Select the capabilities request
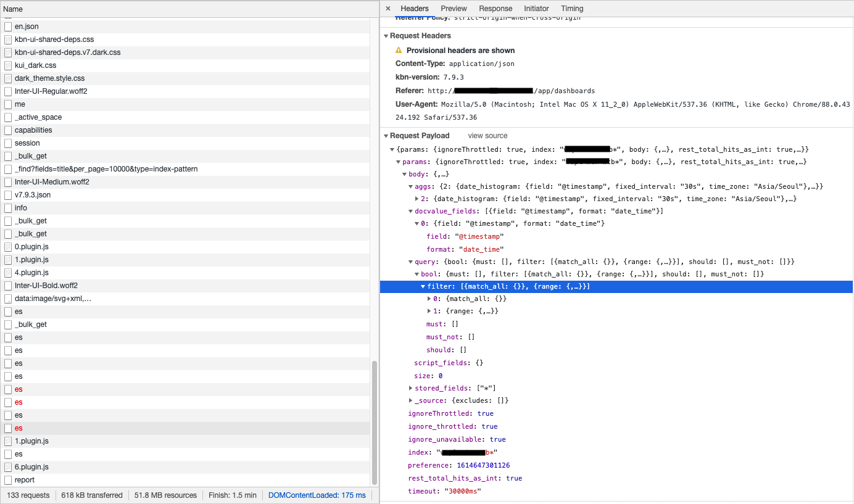 click(33, 130)
